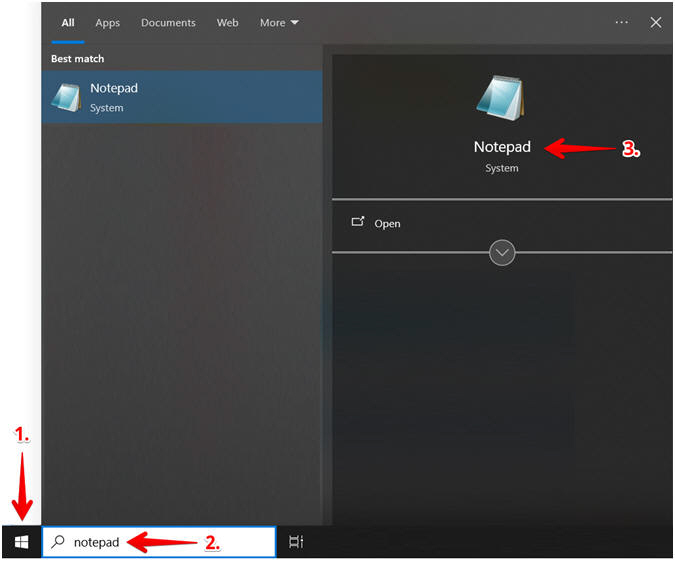
Task: Click the large Notepad icon in preview
Action: click(501, 98)
